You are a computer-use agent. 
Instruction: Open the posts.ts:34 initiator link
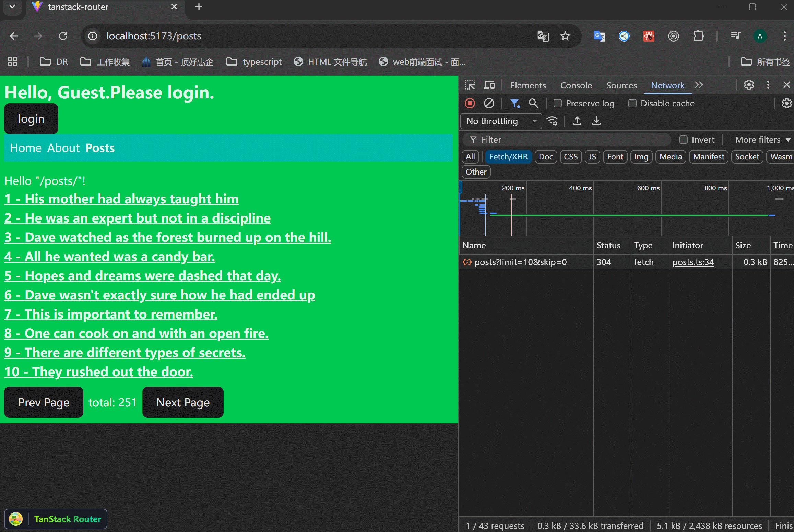pyautogui.click(x=693, y=262)
